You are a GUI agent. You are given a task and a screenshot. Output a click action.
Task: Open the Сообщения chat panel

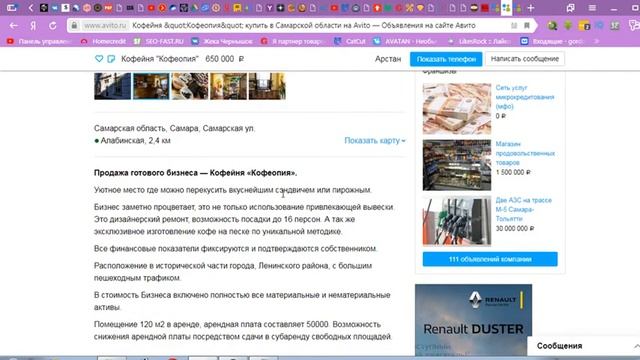click(x=584, y=346)
